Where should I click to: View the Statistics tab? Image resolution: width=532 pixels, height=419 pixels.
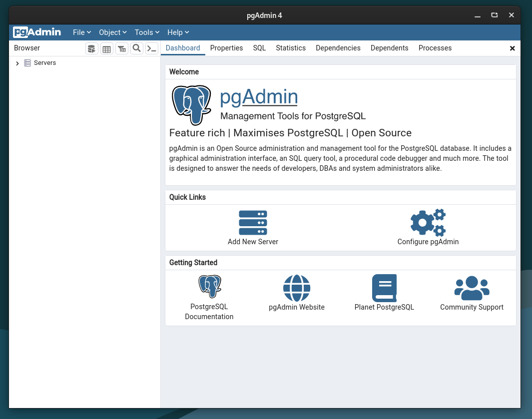coord(291,48)
